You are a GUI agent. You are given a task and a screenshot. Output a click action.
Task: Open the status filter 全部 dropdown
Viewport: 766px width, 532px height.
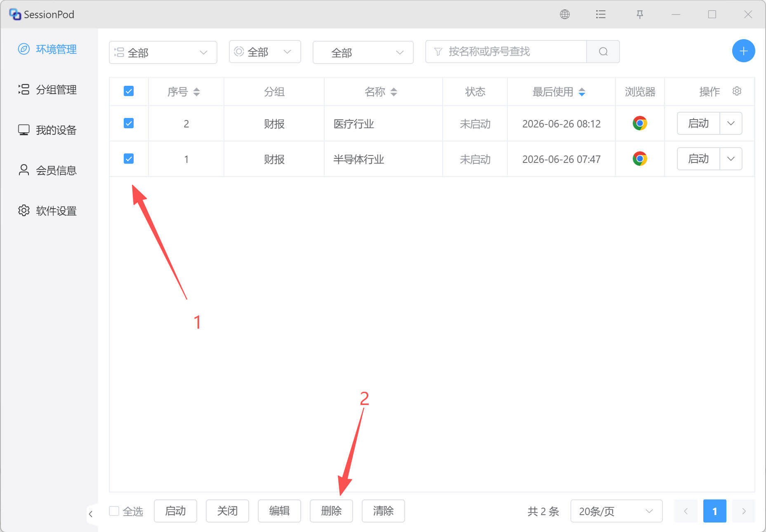(x=265, y=52)
